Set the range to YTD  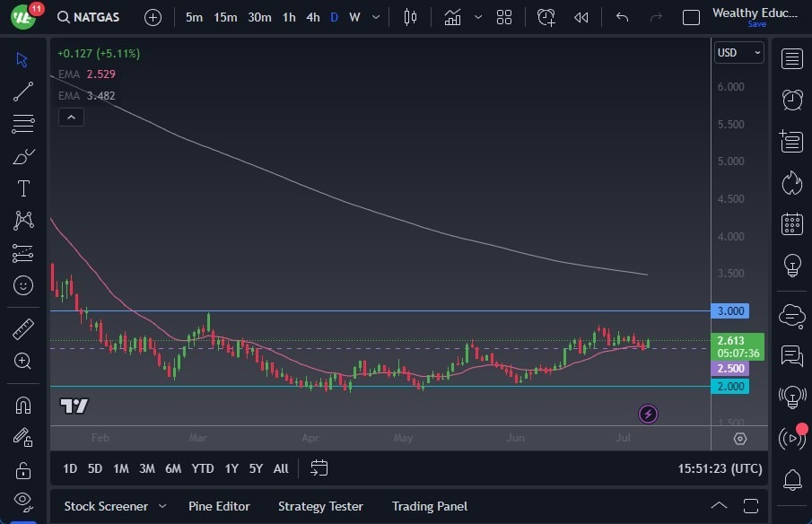pos(203,468)
